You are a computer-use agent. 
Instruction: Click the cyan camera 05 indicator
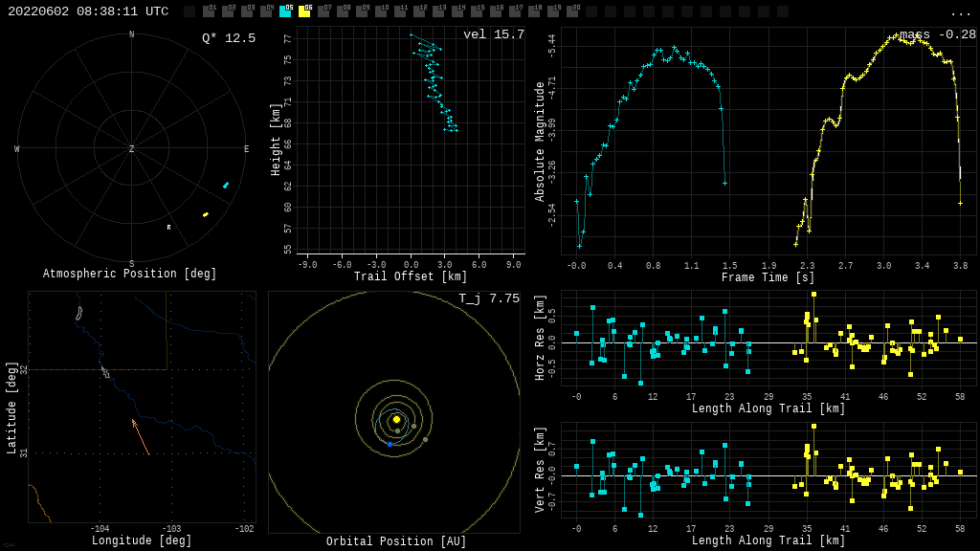click(285, 11)
